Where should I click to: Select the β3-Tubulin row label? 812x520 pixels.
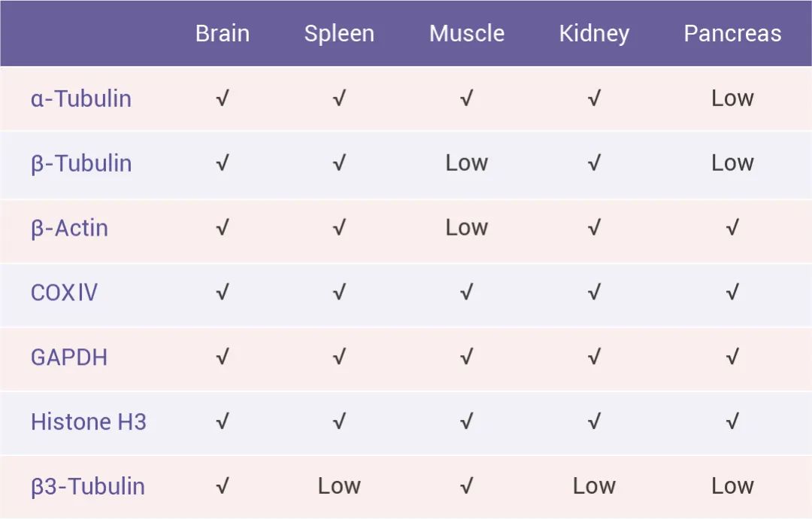tap(88, 487)
